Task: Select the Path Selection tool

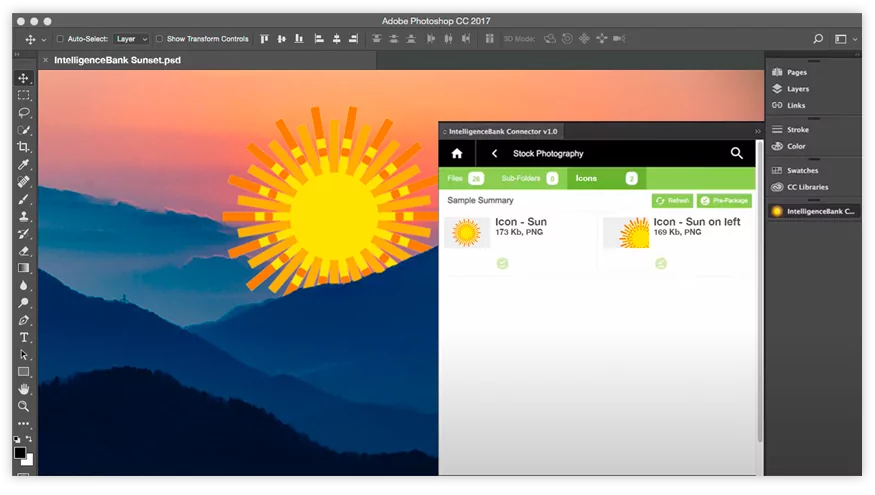Action: 23,355
